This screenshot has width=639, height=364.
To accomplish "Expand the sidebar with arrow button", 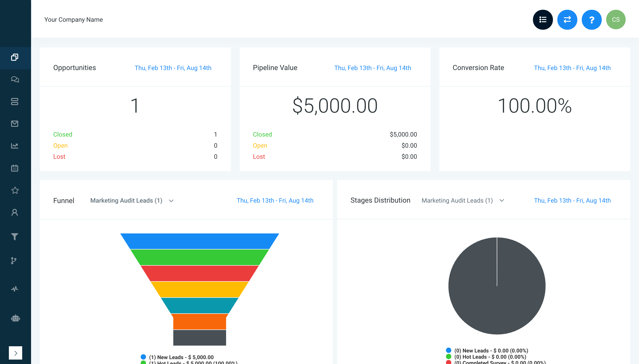I will coord(16,353).
